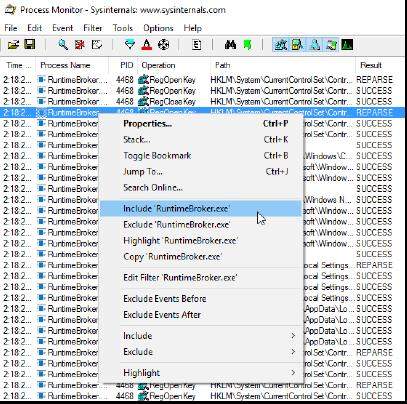
Task: Expand the Include submenu
Action: click(201, 336)
